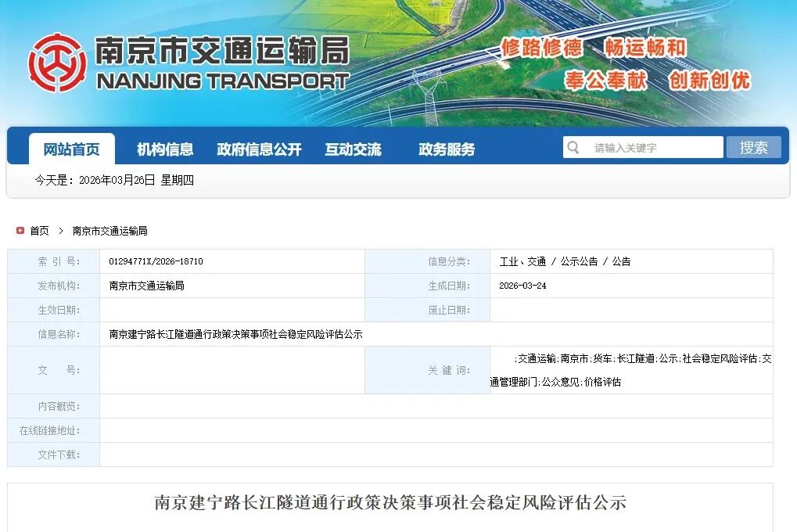Screen dimensions: 797x532
Task: Click the keyword 货车
Action: tap(603, 359)
